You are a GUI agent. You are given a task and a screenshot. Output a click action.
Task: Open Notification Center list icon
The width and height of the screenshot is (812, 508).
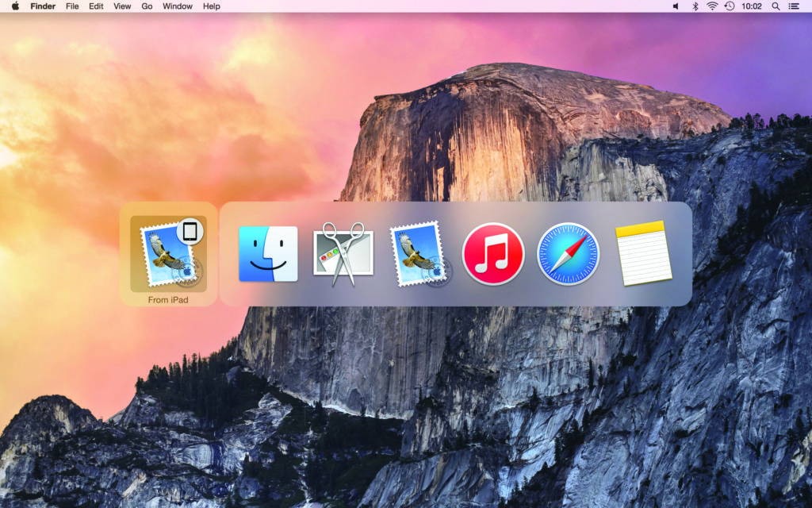793,6
